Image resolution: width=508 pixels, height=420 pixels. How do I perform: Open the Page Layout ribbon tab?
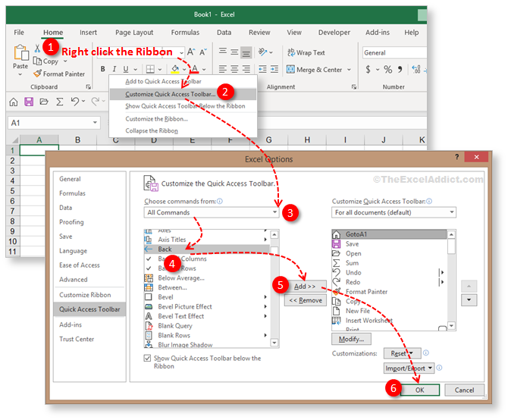pos(134,33)
